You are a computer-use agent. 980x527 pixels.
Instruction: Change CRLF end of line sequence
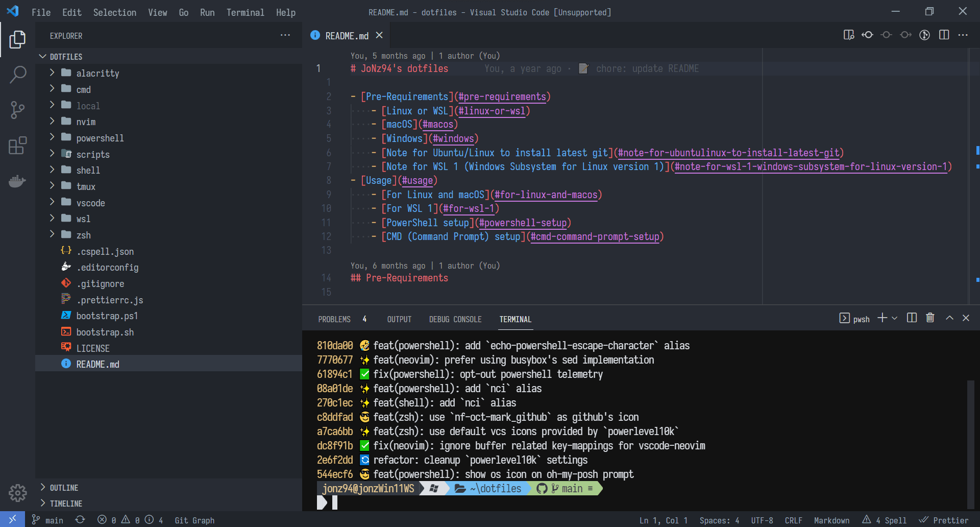point(793,520)
